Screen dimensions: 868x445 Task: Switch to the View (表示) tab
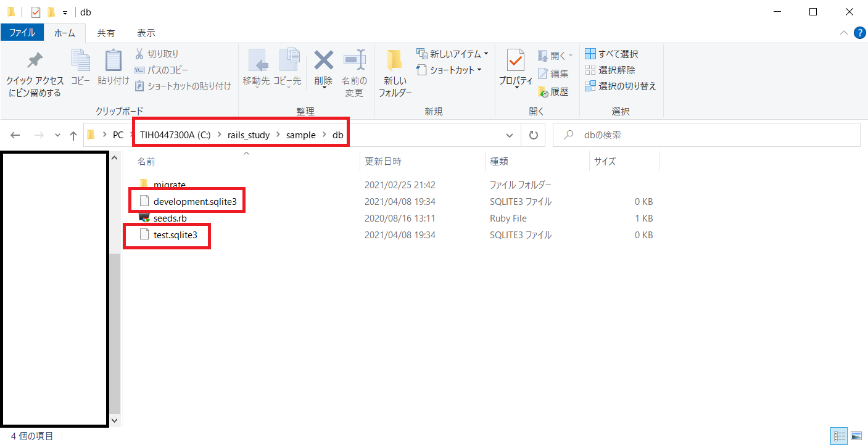click(x=146, y=33)
